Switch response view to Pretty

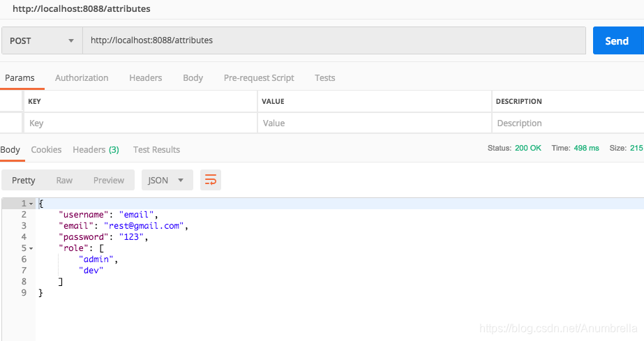[x=24, y=180]
